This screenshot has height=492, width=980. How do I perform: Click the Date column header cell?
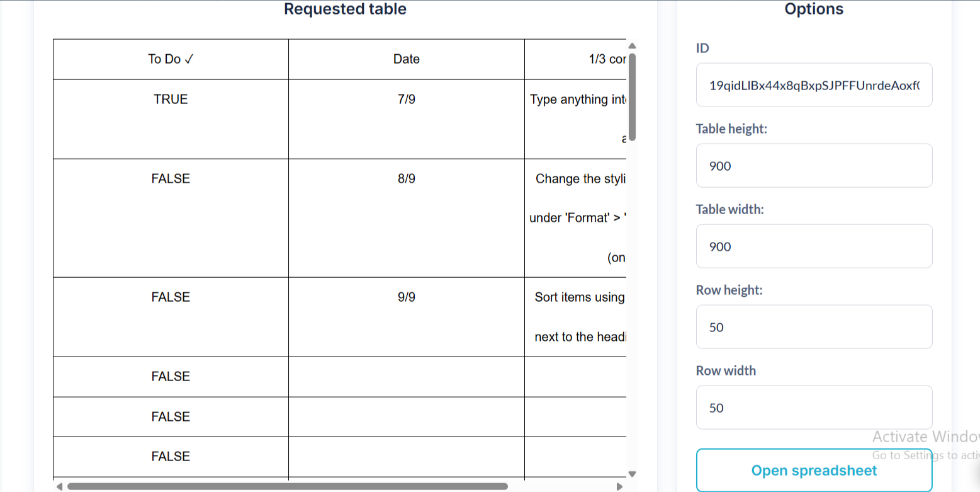pos(406,59)
